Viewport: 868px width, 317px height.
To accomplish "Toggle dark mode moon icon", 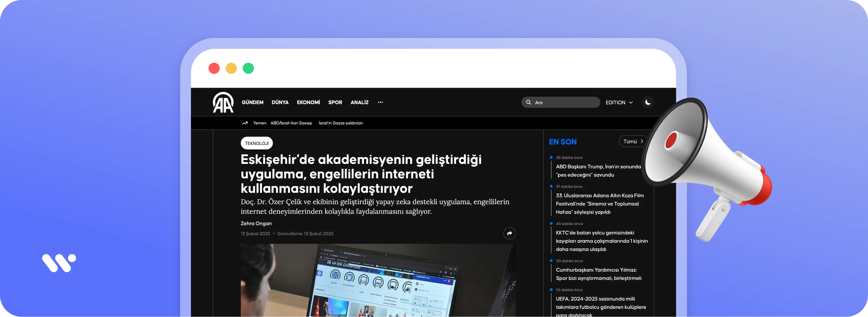I will coord(648,102).
